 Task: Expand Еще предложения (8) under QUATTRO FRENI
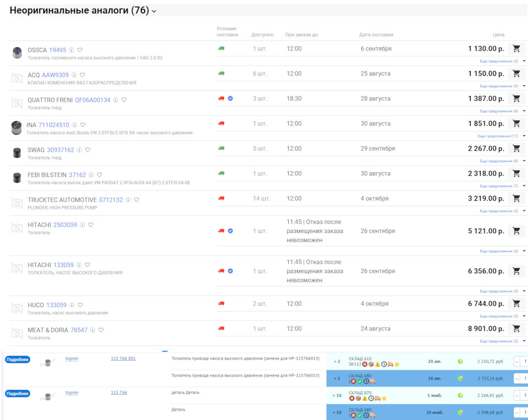click(502, 111)
